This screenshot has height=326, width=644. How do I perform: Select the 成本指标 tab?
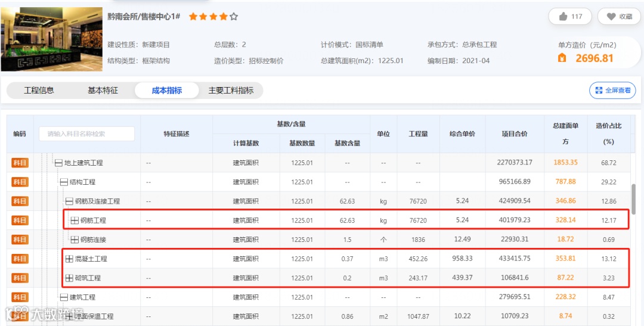167,91
